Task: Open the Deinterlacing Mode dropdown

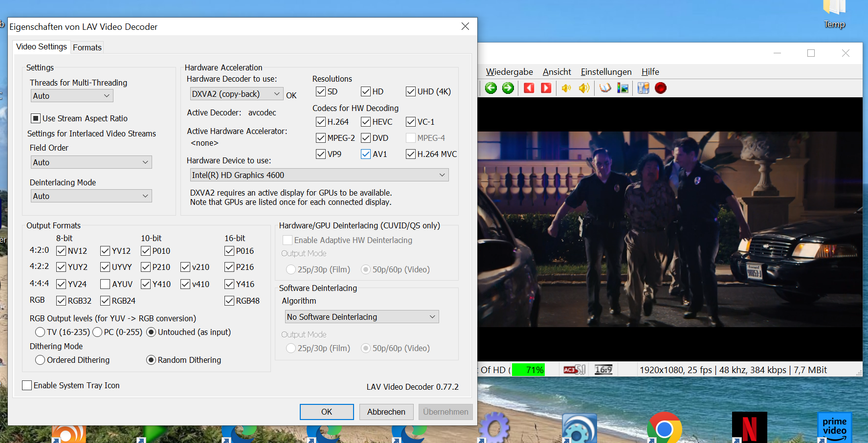Action: click(91, 196)
